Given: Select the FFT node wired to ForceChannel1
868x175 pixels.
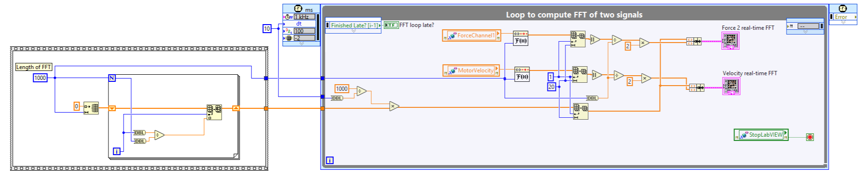Looking at the screenshot, I should 521,38.
